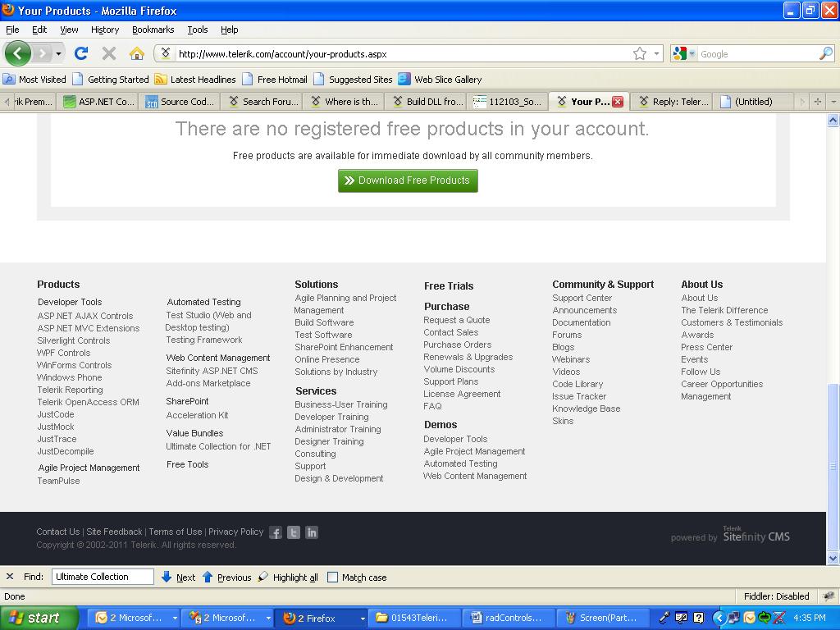Open Support Center link
The height and width of the screenshot is (630, 840).
coord(582,298)
